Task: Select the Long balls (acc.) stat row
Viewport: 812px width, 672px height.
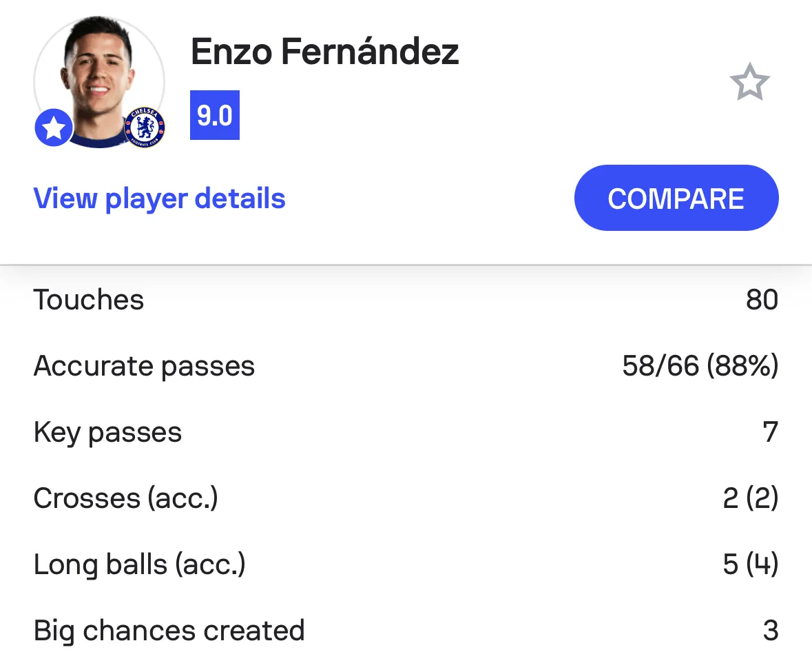Action: 406,564
